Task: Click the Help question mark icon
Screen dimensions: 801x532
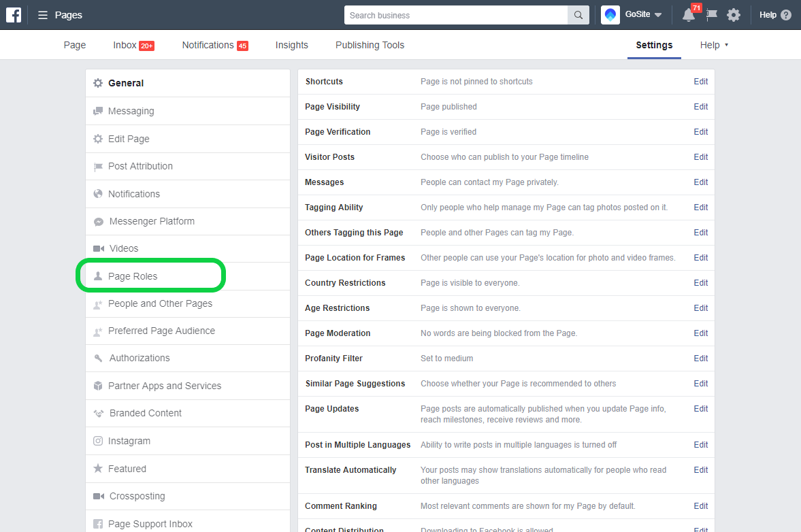Action: click(x=786, y=16)
